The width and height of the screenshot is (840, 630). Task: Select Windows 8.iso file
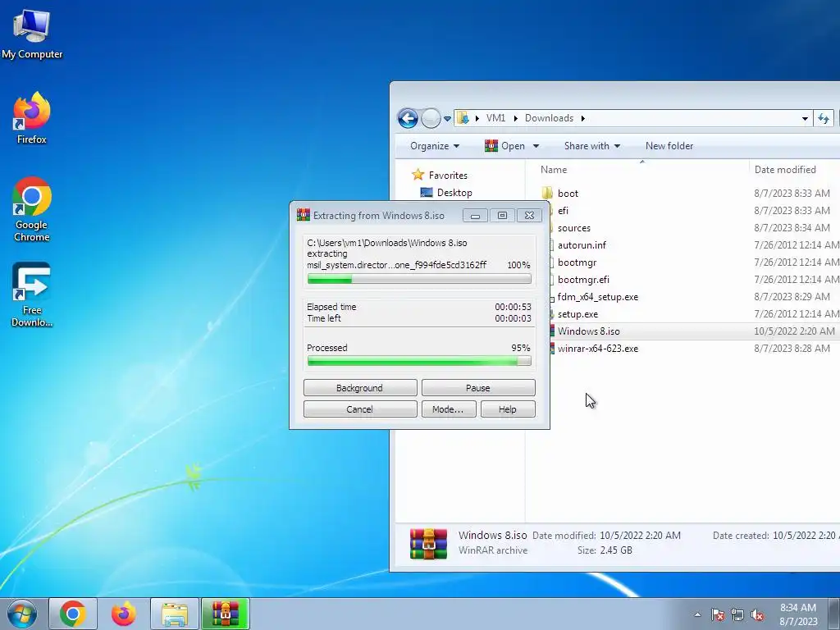588,331
